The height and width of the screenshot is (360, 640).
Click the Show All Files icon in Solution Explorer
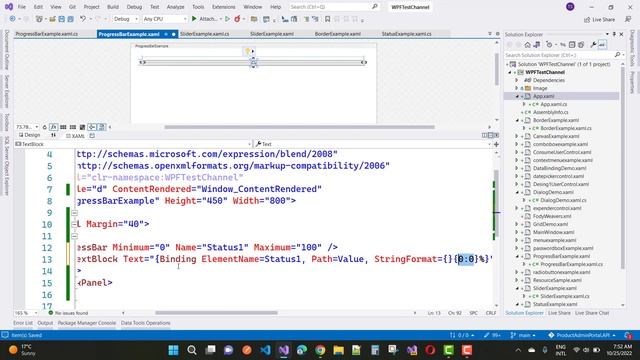pos(581,44)
